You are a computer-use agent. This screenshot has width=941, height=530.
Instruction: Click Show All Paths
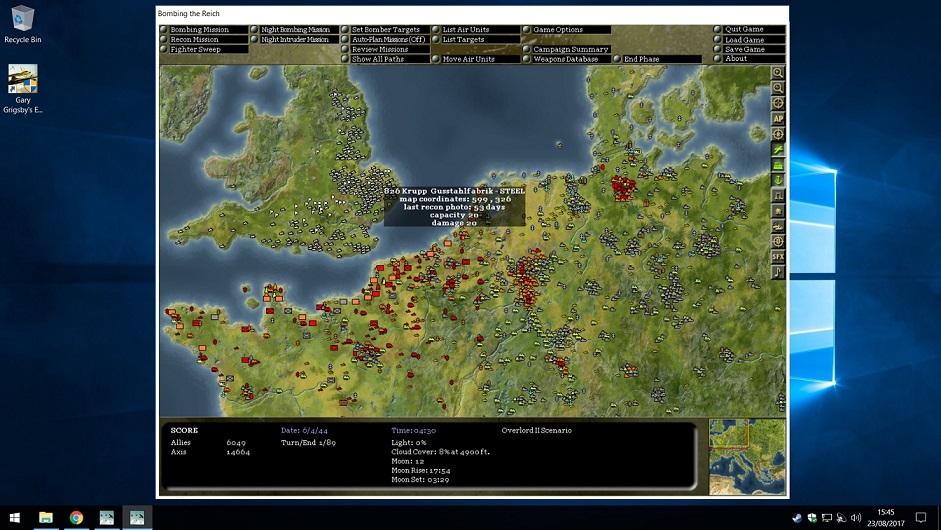(x=385, y=59)
